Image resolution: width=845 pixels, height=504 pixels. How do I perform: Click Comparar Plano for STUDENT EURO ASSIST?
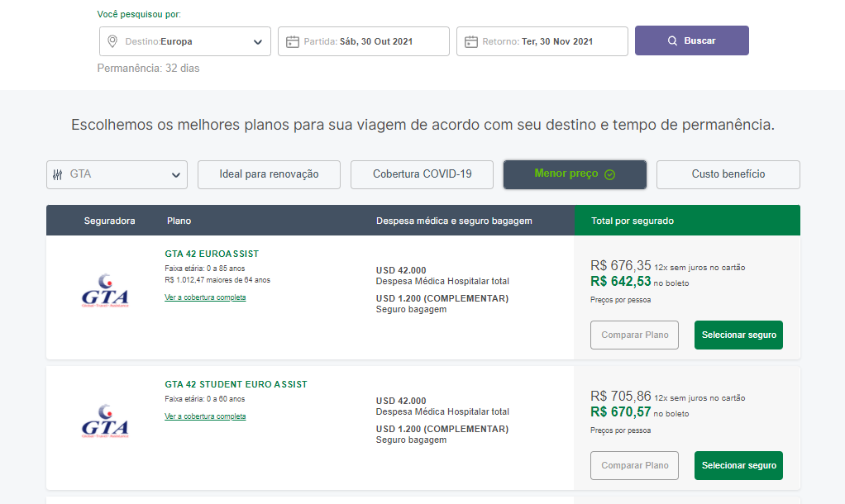(x=634, y=466)
